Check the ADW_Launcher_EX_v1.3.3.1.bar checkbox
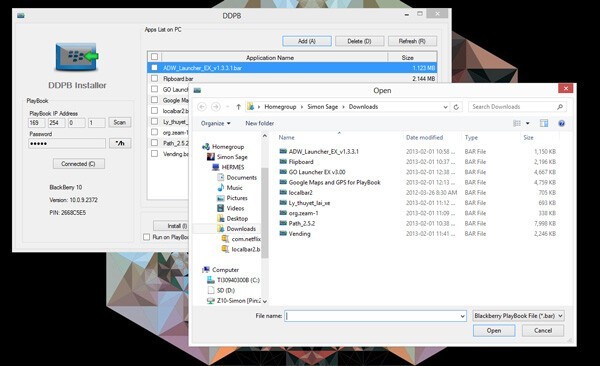This screenshot has width=600, height=366. tap(154, 68)
